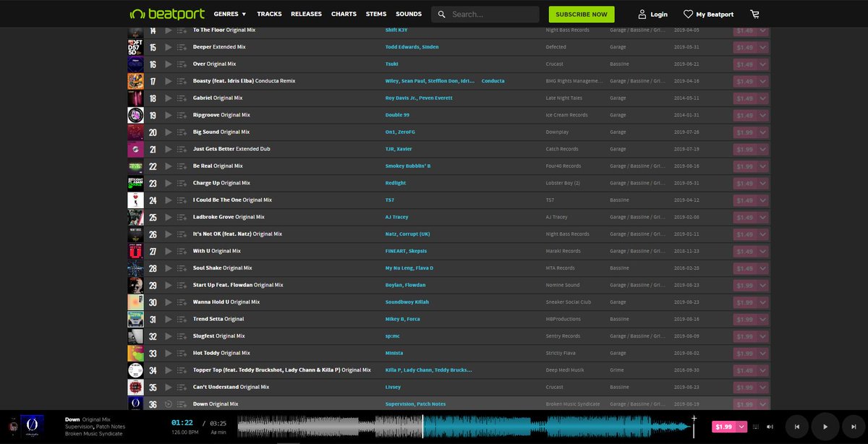
Task: Expand price options for I Could Be The One
Action: (x=763, y=200)
